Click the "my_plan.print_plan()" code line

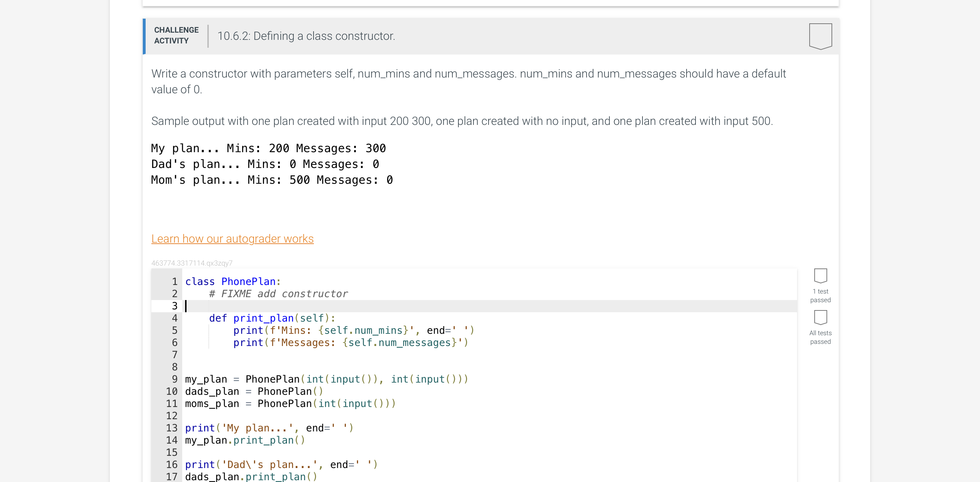click(x=245, y=440)
